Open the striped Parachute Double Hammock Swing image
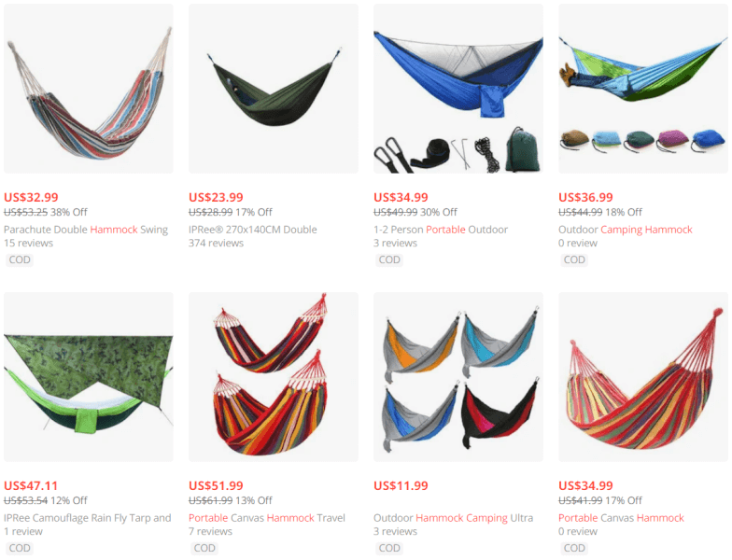This screenshot has width=732, height=560. click(89, 89)
